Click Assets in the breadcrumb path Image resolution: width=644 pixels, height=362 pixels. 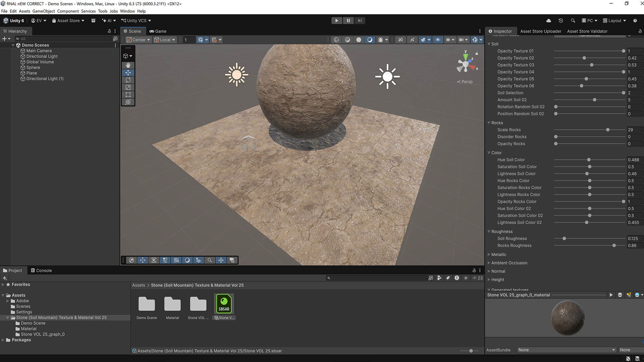(x=139, y=285)
